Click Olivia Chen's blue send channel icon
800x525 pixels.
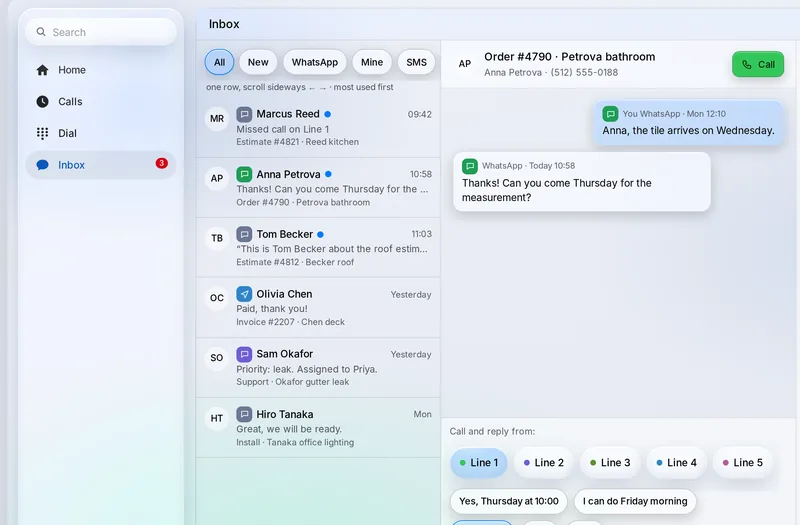244,294
